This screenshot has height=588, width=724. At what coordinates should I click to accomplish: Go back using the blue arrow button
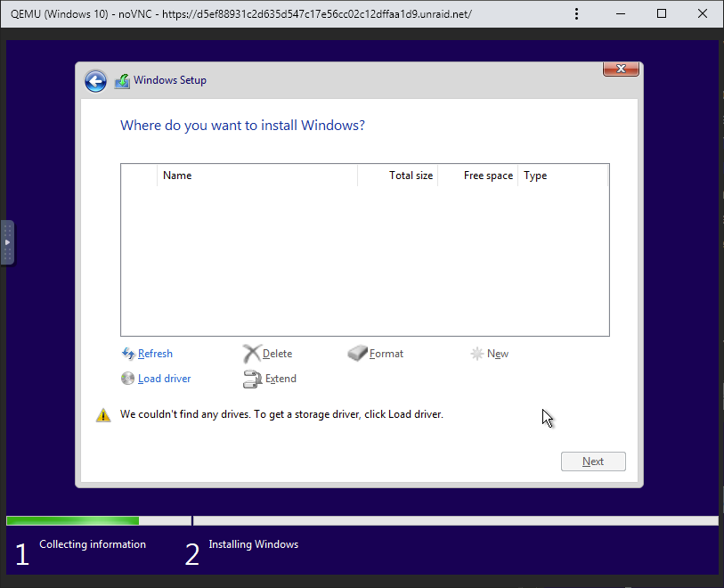[x=95, y=81]
